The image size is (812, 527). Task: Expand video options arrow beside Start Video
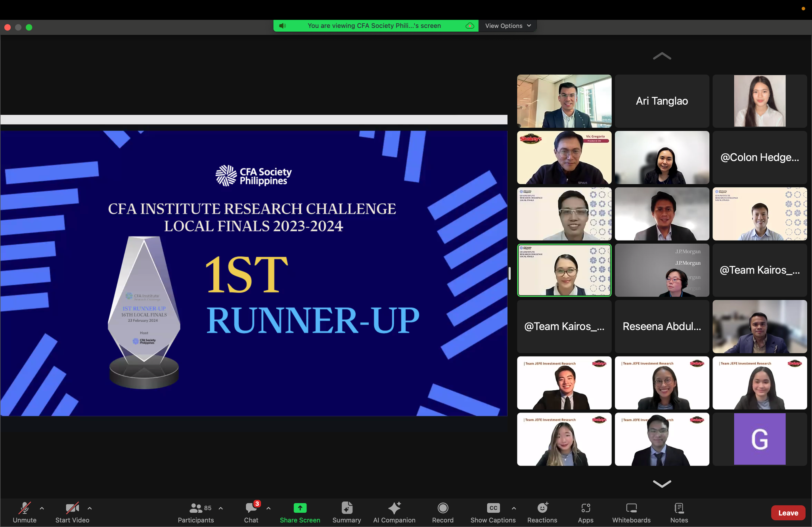pyautogui.click(x=90, y=508)
